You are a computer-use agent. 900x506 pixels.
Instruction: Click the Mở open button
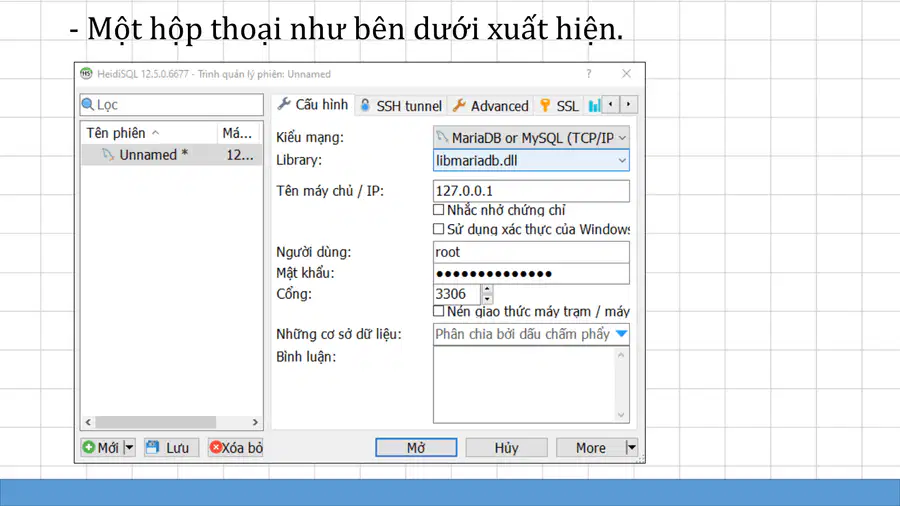click(416, 447)
